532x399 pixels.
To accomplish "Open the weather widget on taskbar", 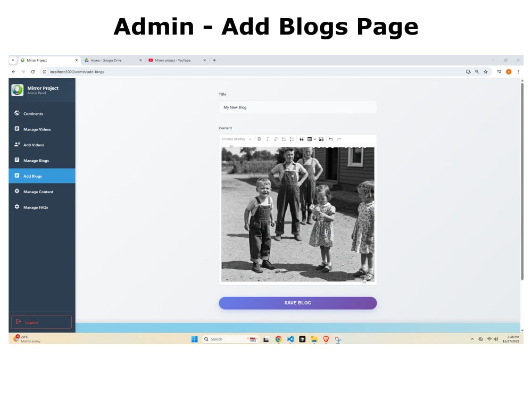I will click(27, 339).
